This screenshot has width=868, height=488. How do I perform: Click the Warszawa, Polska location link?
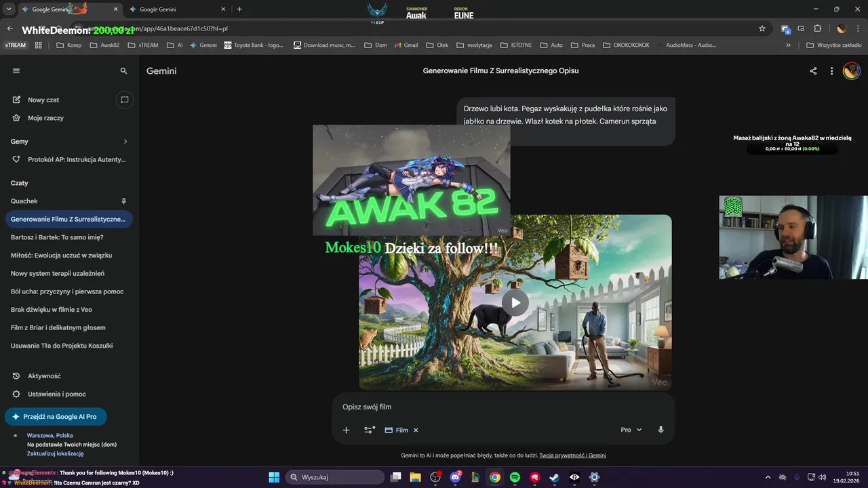click(50, 435)
